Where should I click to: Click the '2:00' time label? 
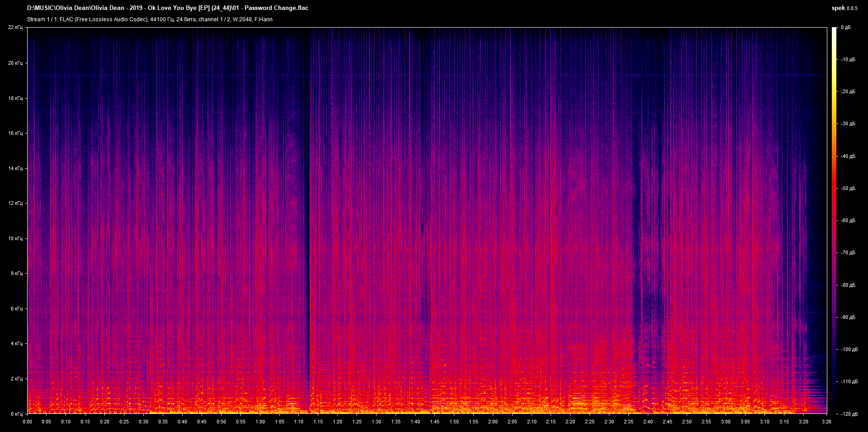click(x=493, y=422)
